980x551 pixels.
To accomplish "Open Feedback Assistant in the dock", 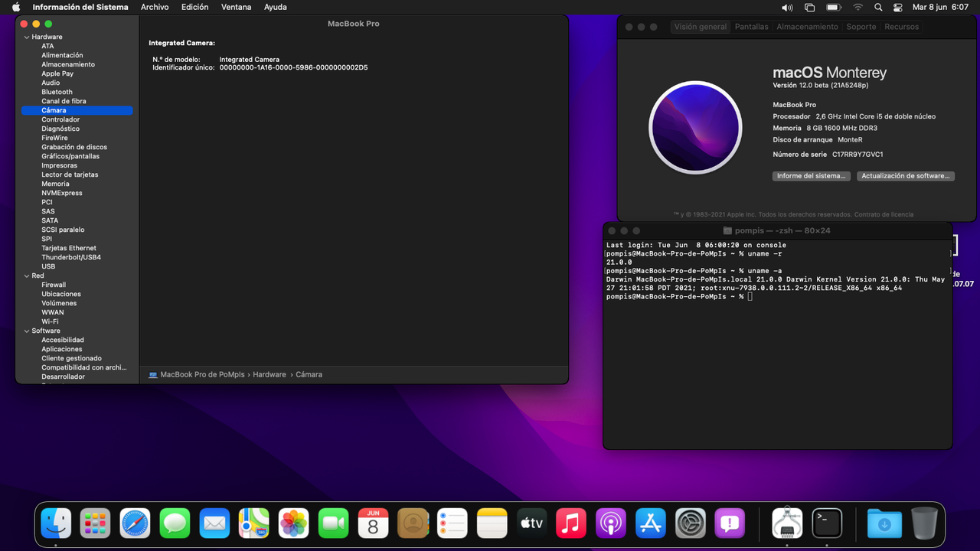I will 730,523.
